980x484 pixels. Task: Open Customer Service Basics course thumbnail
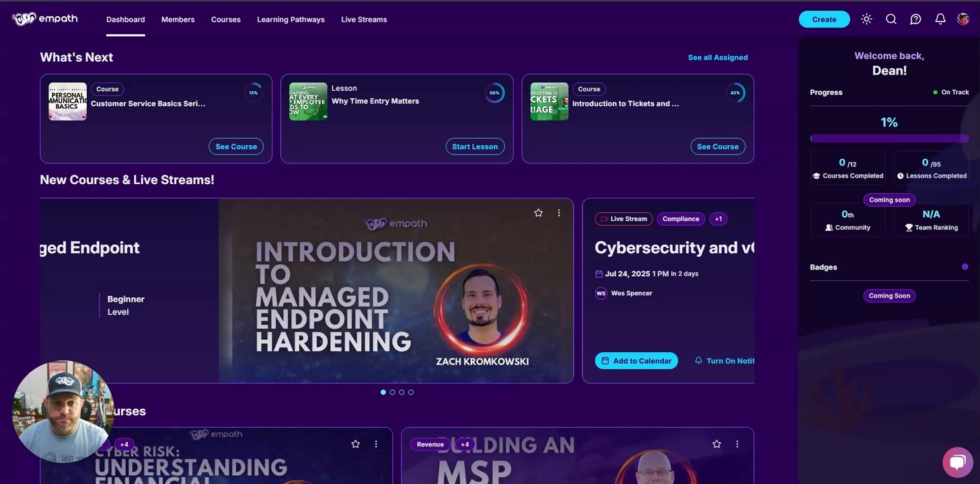(x=67, y=102)
